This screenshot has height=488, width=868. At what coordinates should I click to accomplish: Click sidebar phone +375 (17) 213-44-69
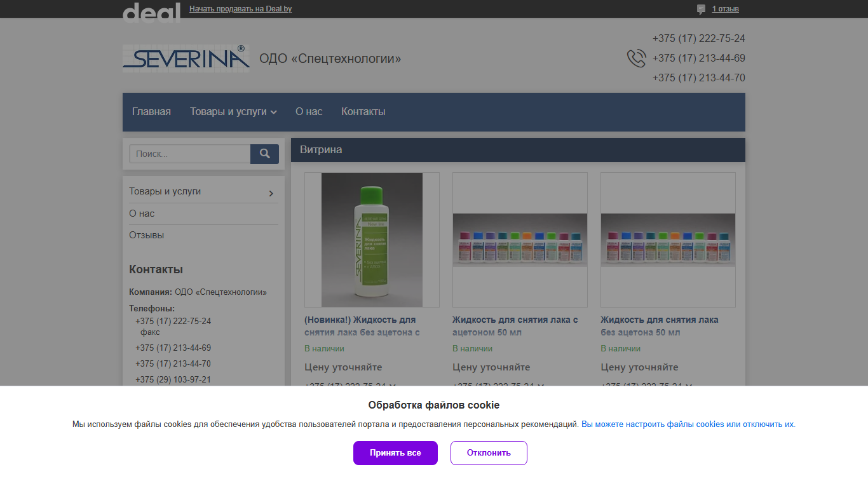tap(173, 348)
